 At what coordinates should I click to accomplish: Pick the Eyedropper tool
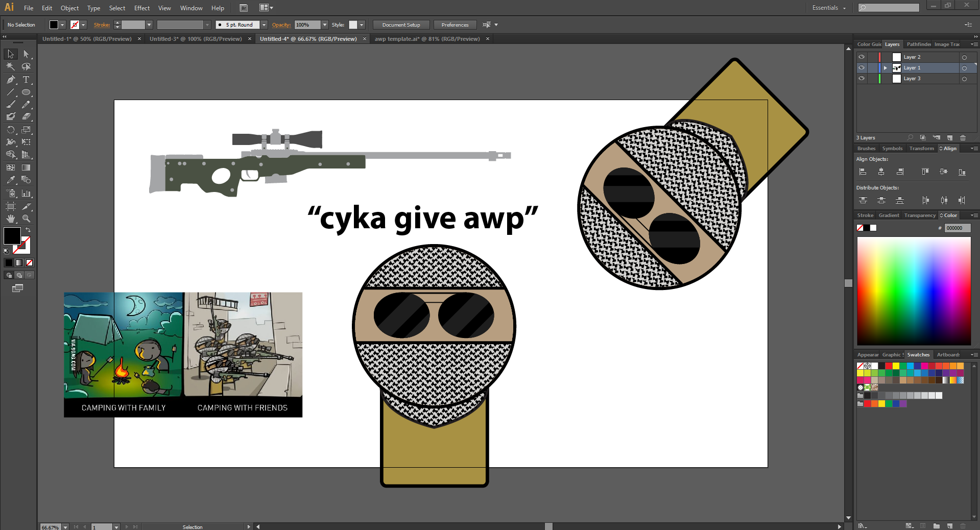(x=11, y=180)
